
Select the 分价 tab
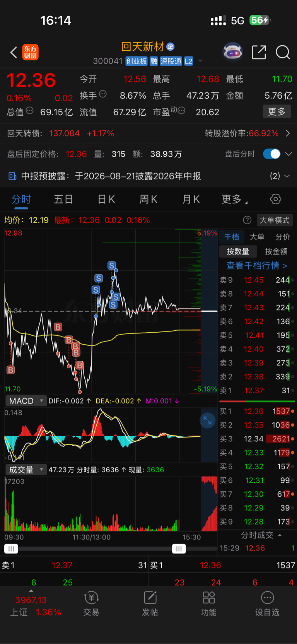(x=282, y=237)
